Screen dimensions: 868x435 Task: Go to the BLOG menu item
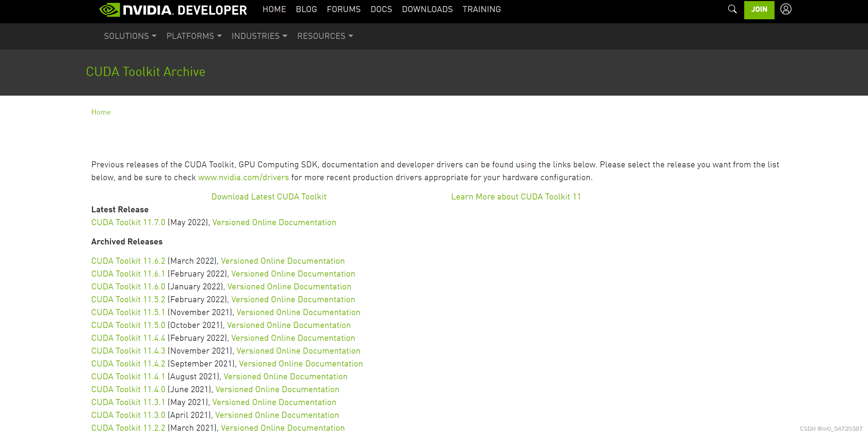(x=306, y=9)
